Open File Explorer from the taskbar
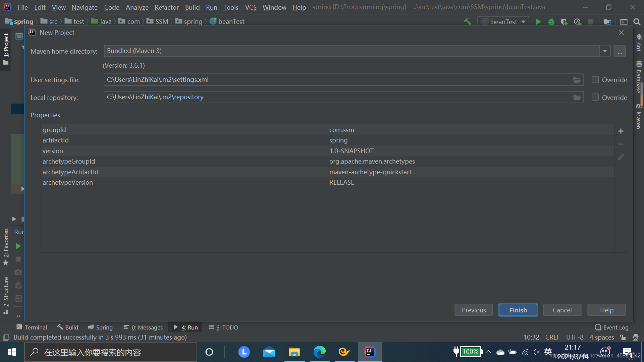This screenshot has height=362, width=644. pos(294,352)
